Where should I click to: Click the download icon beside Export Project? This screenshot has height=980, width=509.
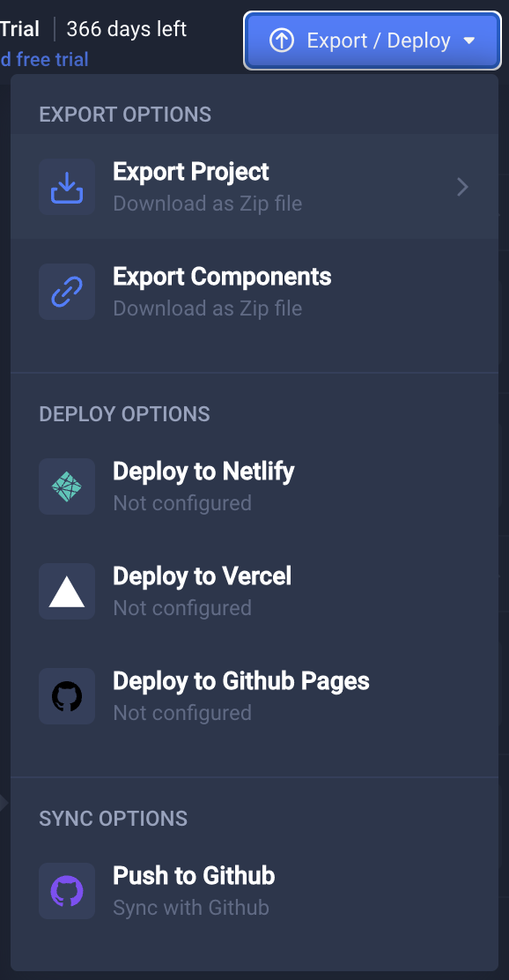click(x=67, y=187)
